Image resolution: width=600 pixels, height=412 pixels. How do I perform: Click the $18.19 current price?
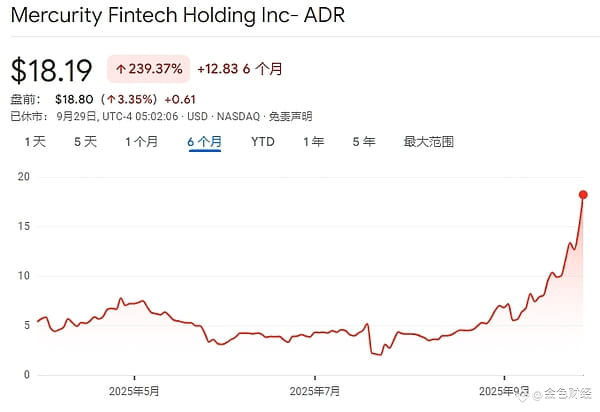51,70
